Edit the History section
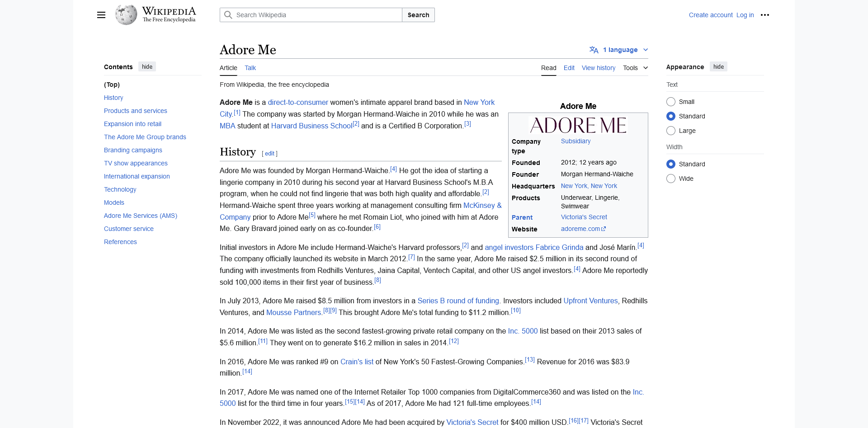 click(x=269, y=154)
